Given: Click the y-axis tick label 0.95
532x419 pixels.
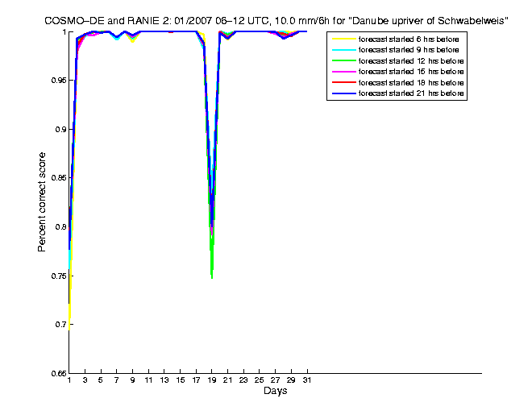Looking at the screenshot, I should [58, 81].
